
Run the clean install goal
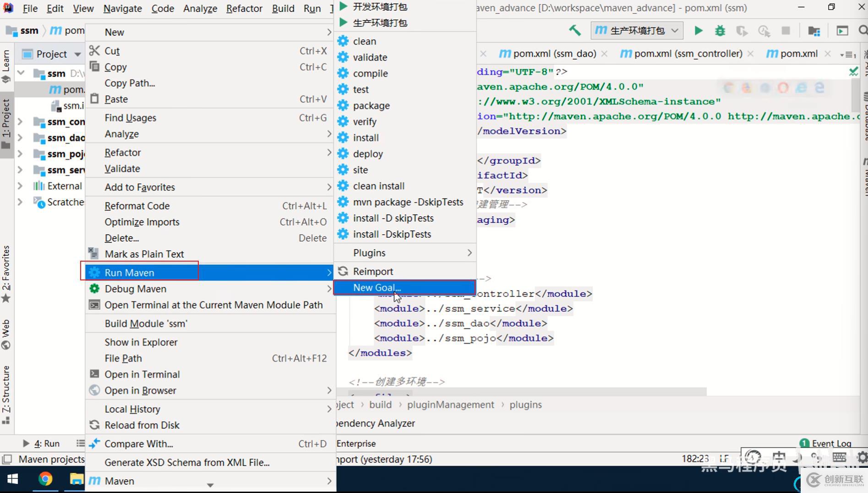coord(405,186)
